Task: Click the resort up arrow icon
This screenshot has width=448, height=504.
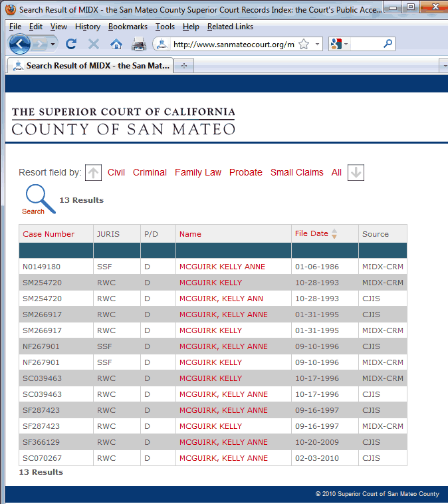Action: pyautogui.click(x=93, y=173)
